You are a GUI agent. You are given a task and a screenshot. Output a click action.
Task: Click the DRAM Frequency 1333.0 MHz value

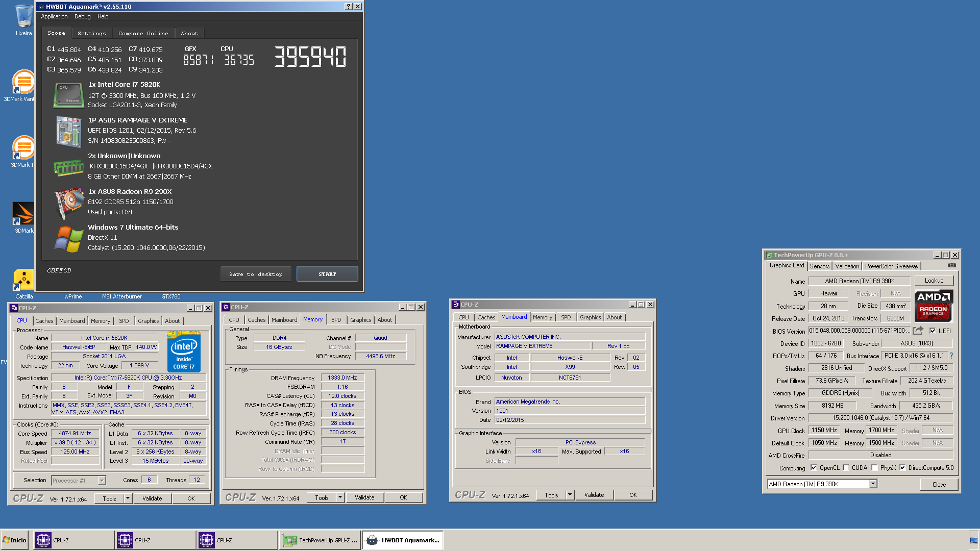tap(342, 378)
